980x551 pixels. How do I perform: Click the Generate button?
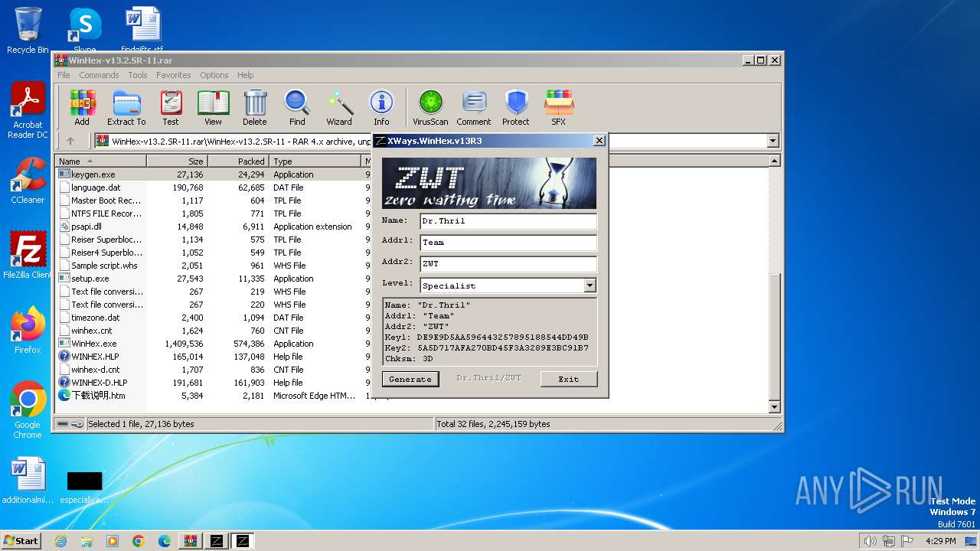click(410, 379)
